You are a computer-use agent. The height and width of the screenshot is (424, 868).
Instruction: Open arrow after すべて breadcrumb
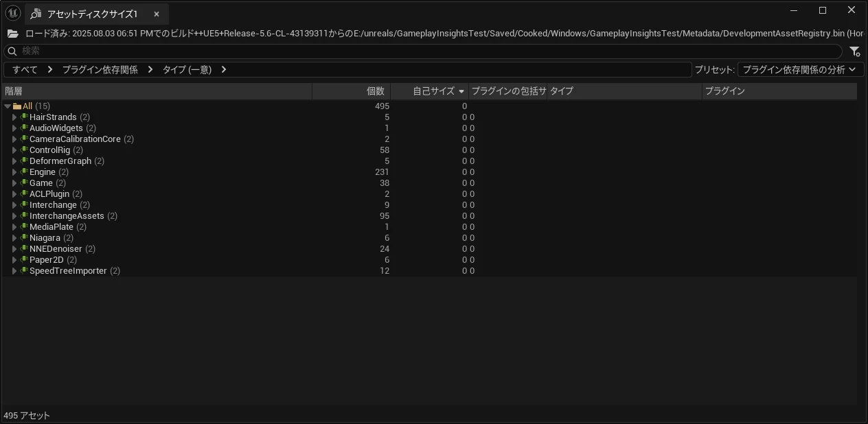coord(50,69)
